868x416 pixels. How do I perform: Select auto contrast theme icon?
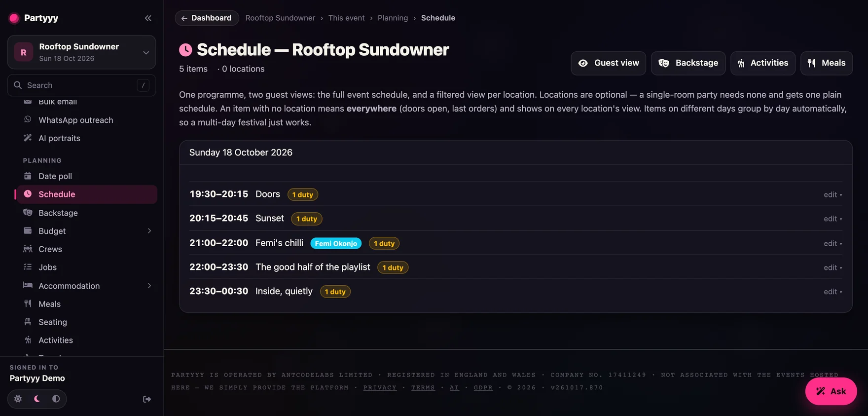tap(56, 399)
